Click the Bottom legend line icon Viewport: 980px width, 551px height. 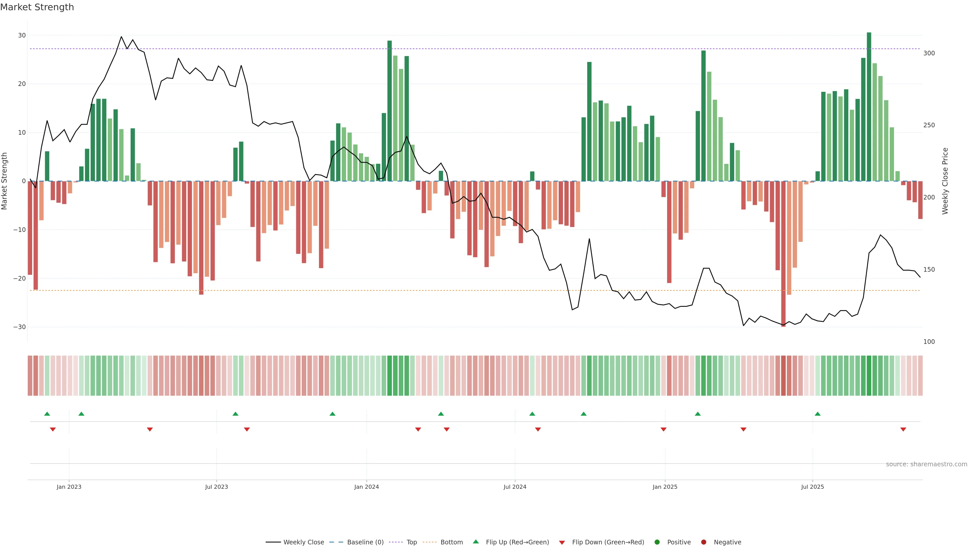point(430,542)
